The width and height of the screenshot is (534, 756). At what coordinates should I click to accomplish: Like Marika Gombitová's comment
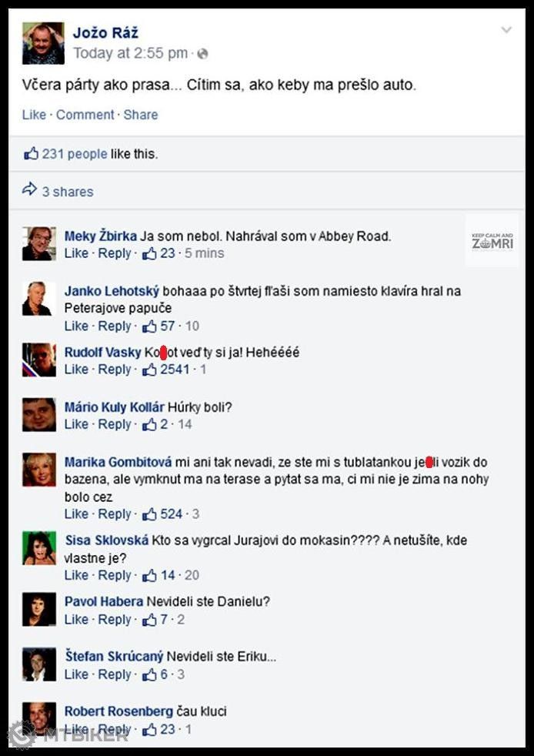(x=77, y=514)
